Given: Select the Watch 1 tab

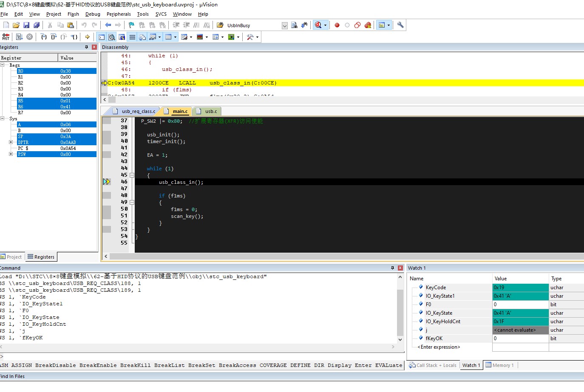Looking at the screenshot, I should point(471,365).
